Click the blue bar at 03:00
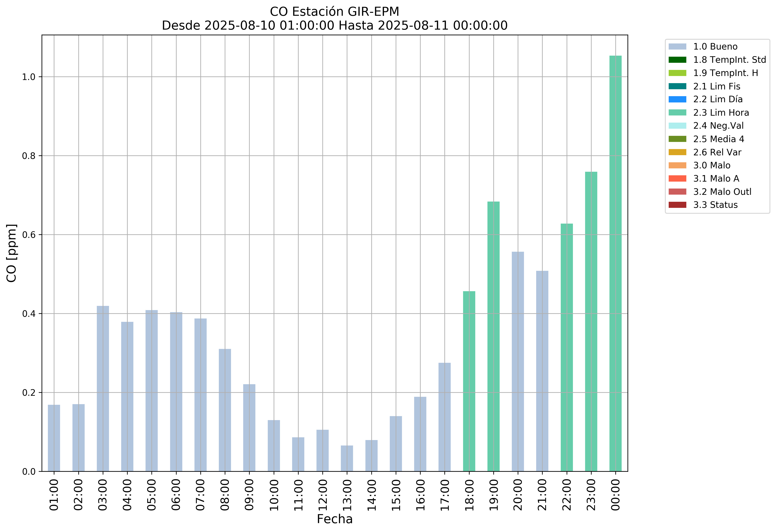This screenshot has width=776, height=532. [x=103, y=388]
